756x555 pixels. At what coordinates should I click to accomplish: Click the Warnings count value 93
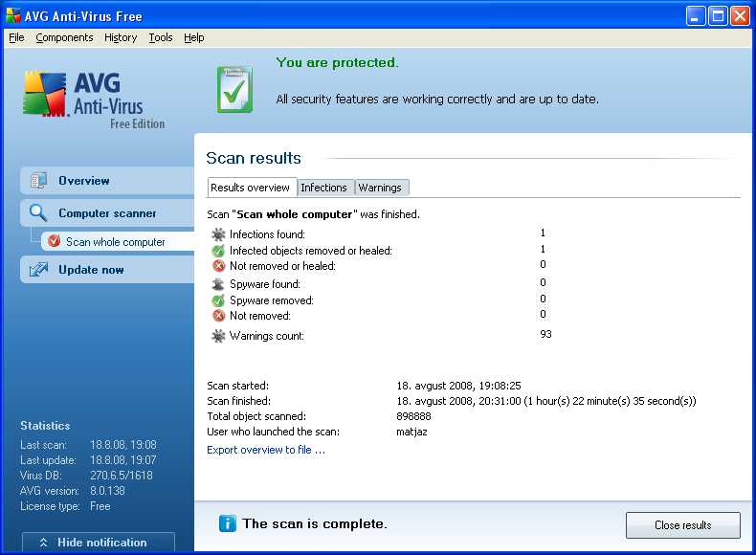tap(545, 334)
